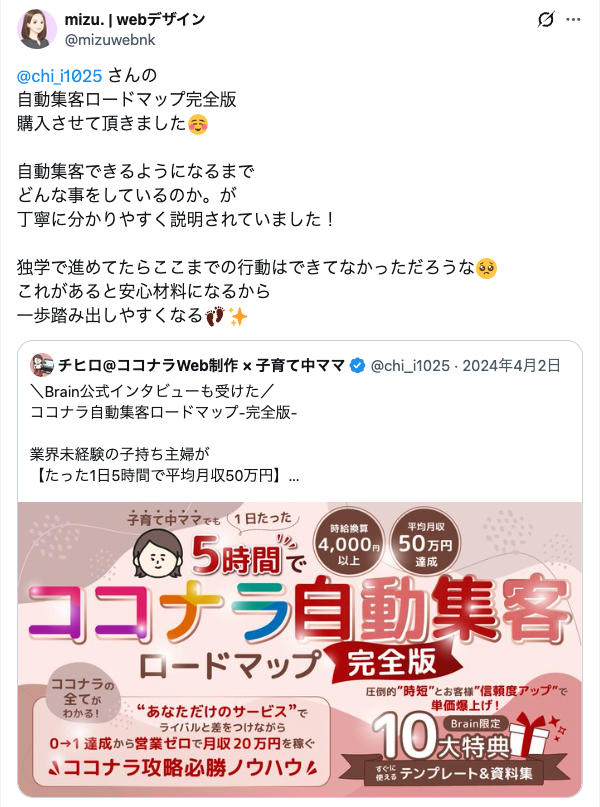Click the blue verified badge

(357, 366)
